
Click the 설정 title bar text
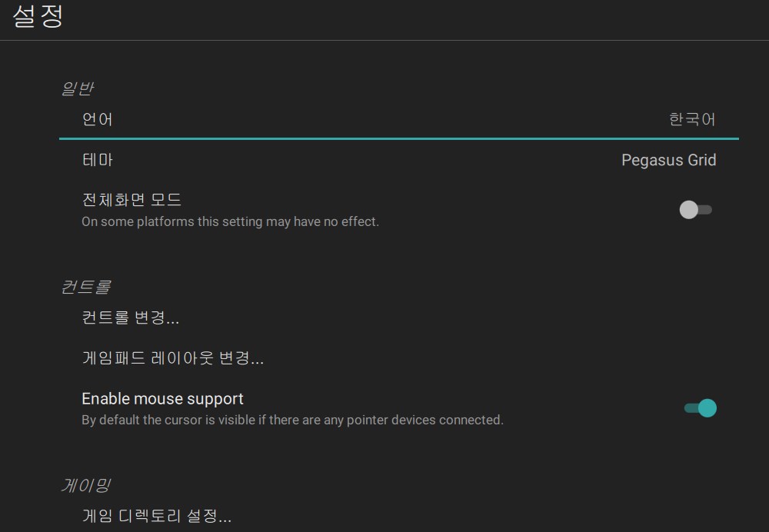pos(38,17)
